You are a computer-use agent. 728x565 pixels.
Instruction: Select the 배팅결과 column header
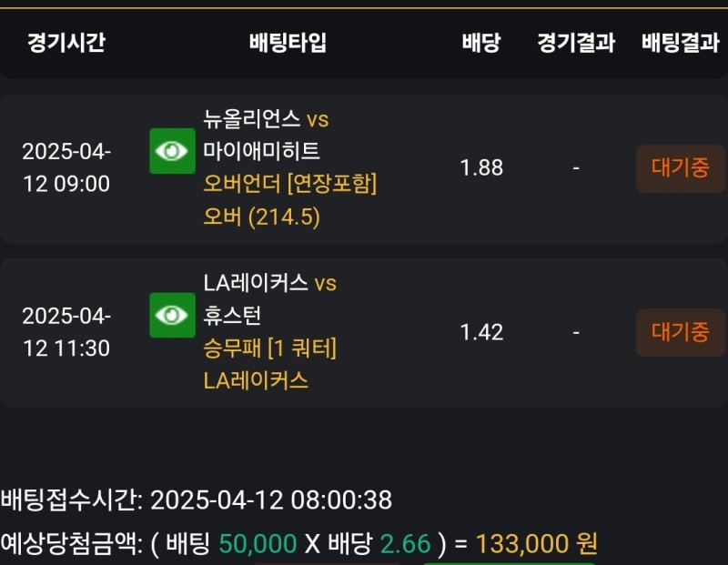click(680, 43)
